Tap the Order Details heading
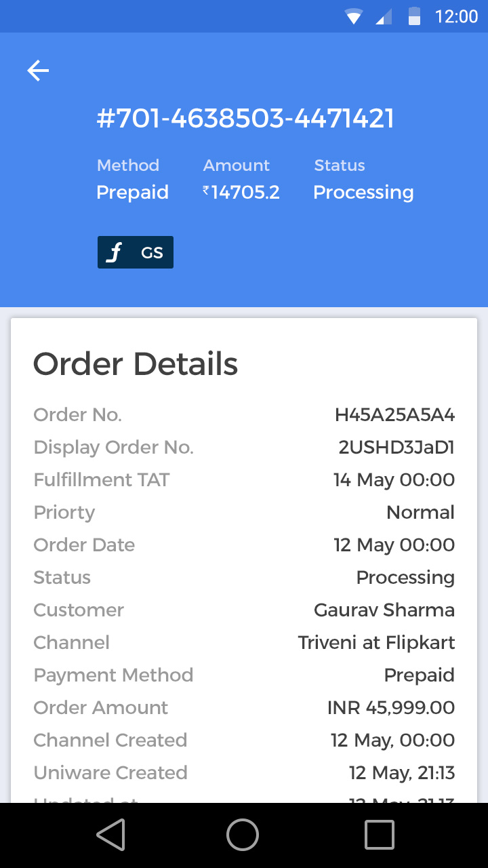The height and width of the screenshot is (868, 488). click(136, 364)
